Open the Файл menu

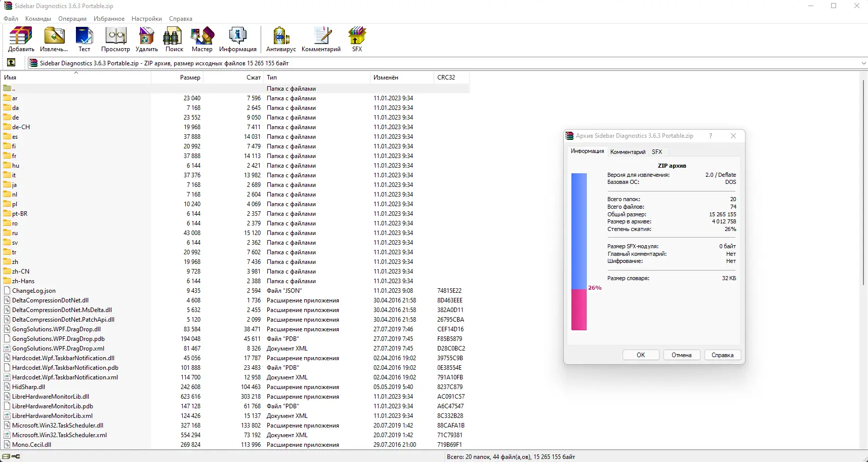11,19
